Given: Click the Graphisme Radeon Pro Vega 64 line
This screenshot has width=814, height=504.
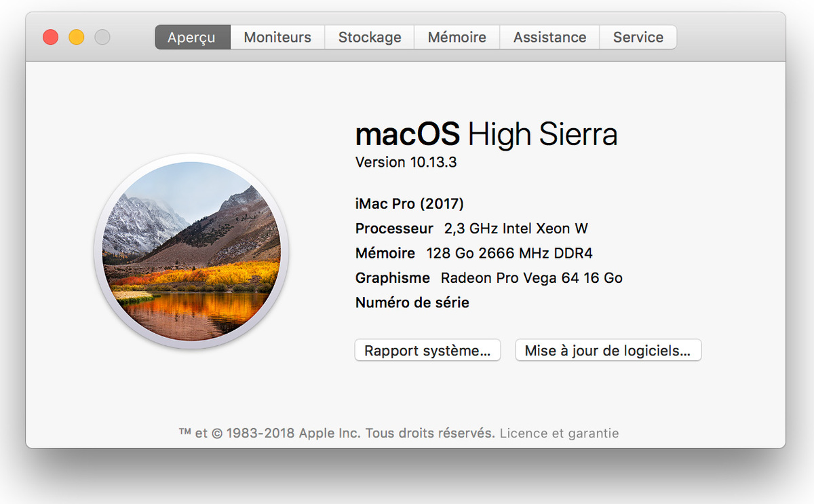Looking at the screenshot, I should (x=489, y=278).
